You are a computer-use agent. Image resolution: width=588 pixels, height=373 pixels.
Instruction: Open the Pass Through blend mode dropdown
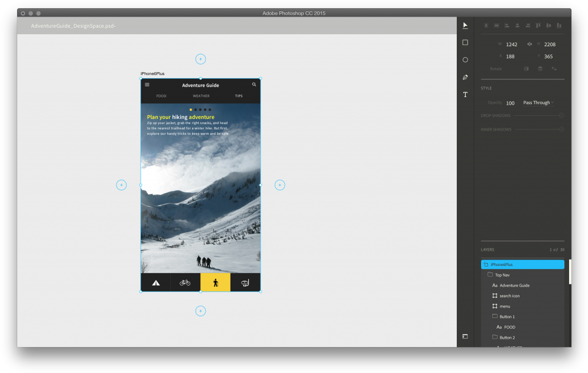[537, 102]
